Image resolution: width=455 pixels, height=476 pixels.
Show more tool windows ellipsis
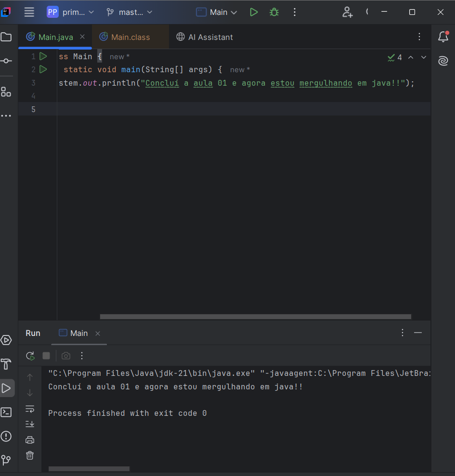point(6,116)
